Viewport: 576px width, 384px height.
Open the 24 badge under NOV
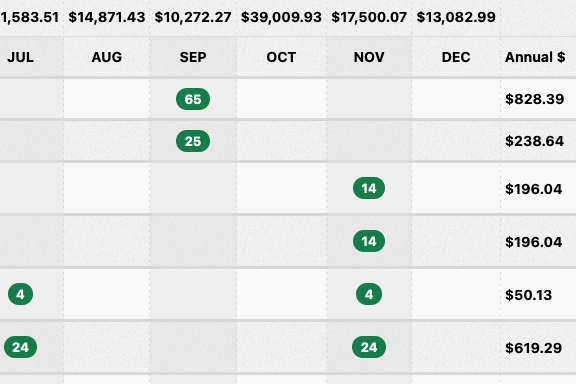[369, 347]
